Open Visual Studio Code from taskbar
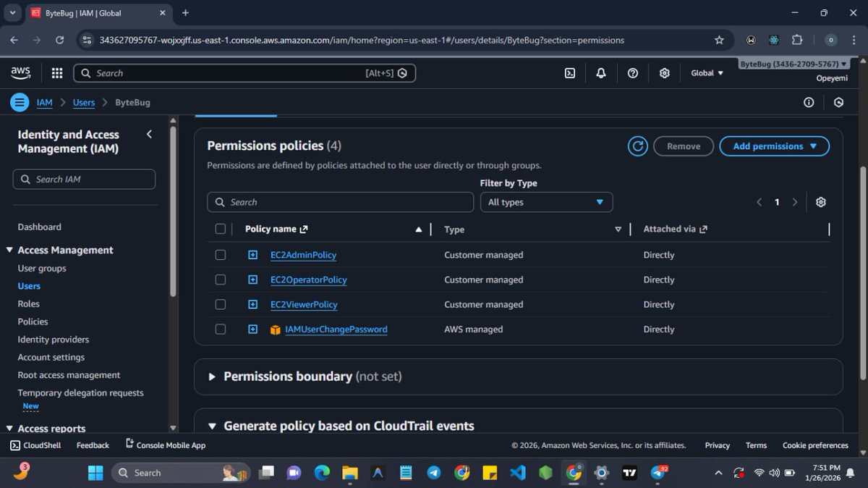868x488 pixels. pyautogui.click(x=517, y=473)
